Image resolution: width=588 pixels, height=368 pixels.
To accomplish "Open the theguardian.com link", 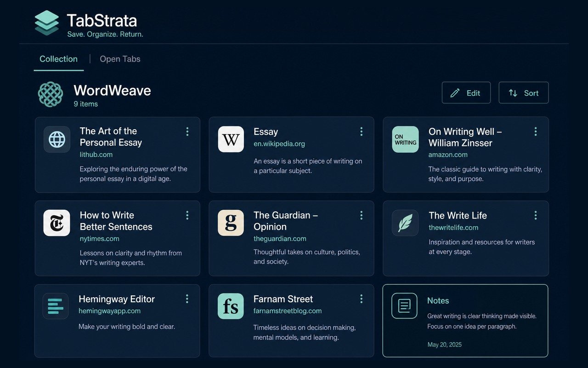I will (280, 238).
